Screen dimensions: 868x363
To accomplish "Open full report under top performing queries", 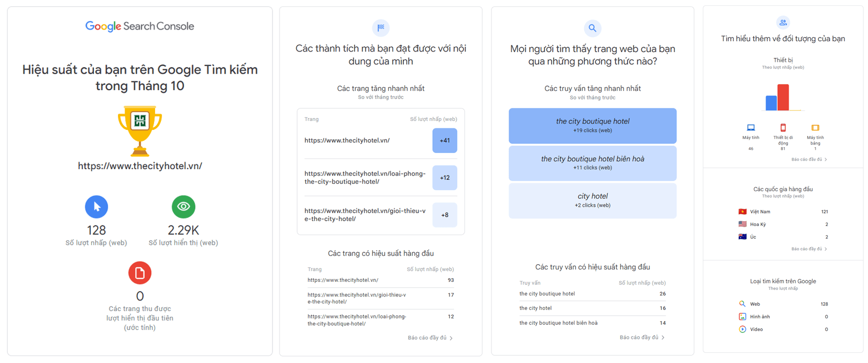I will [642, 337].
